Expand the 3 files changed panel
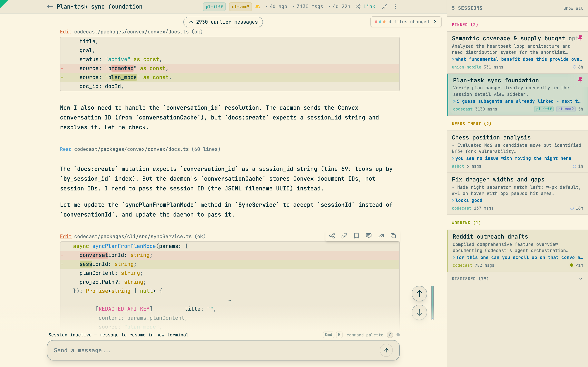Viewport: 588px width, 367px height. click(406, 22)
